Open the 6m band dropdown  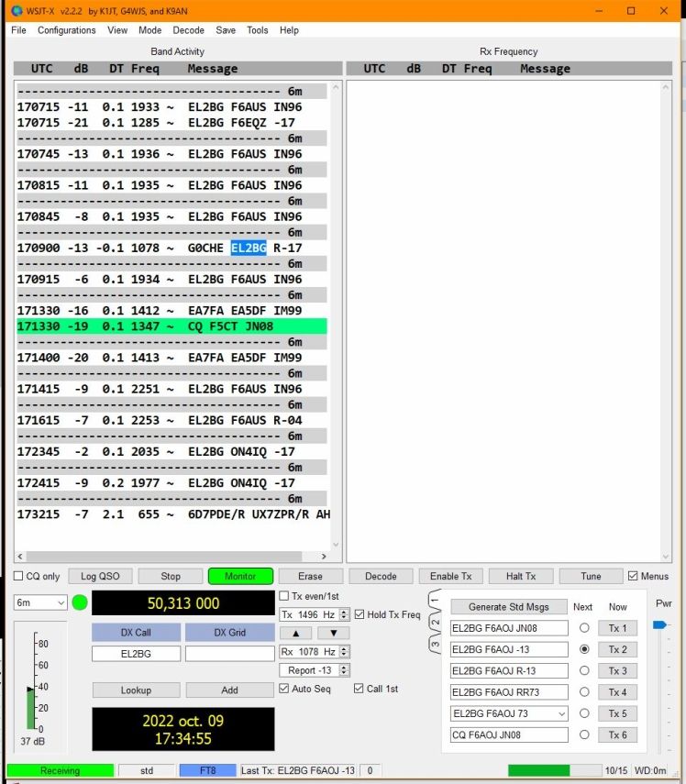tap(41, 602)
